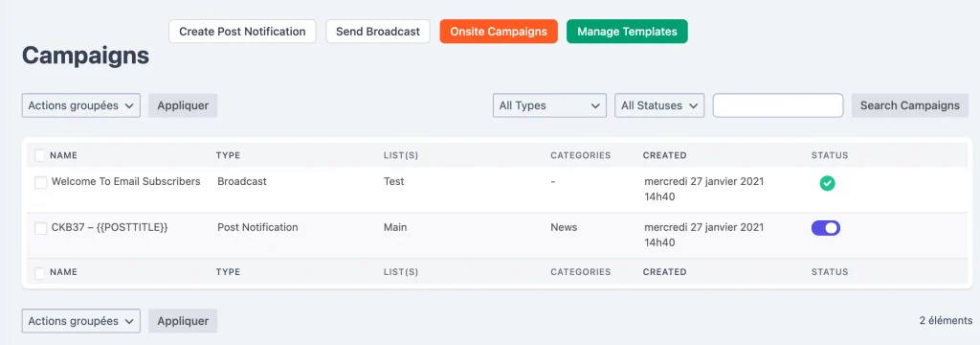
Task: Open the bottom Actions groupées dropdown
Action: [x=81, y=321]
